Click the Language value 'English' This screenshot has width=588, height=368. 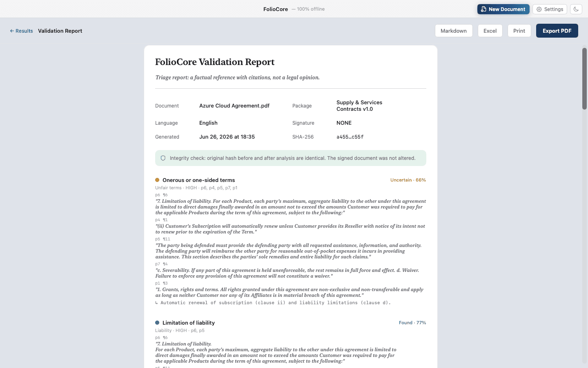point(208,123)
